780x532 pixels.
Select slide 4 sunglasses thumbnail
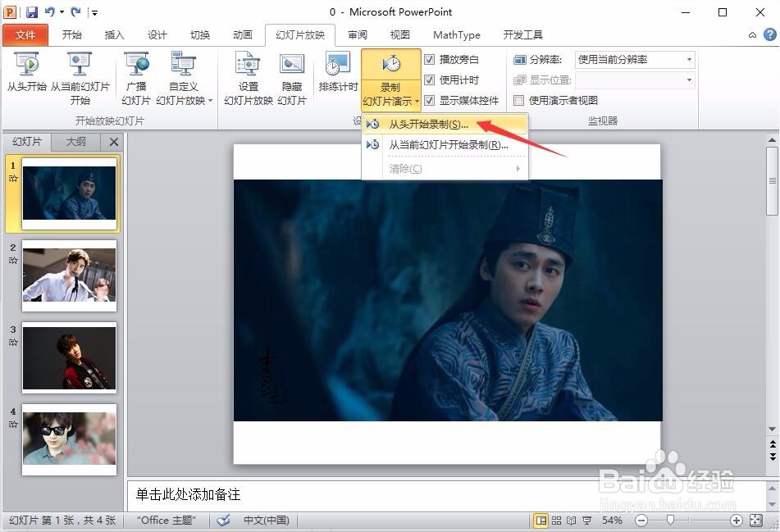point(69,439)
